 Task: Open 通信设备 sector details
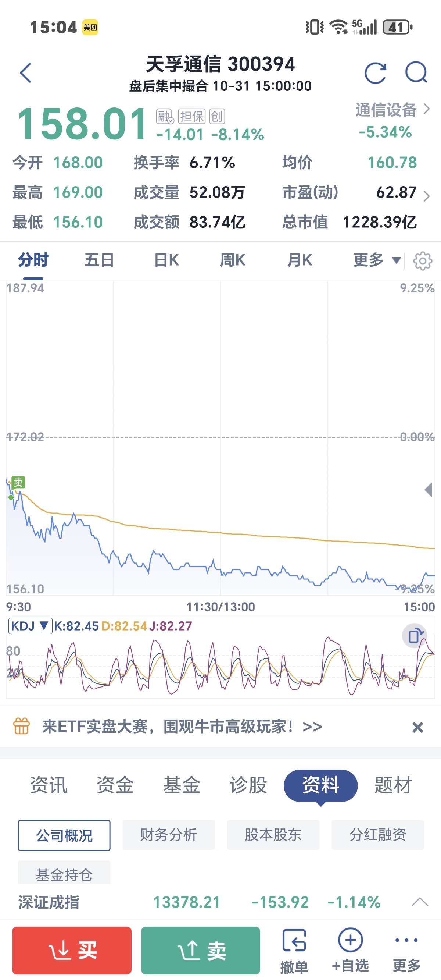(392, 110)
